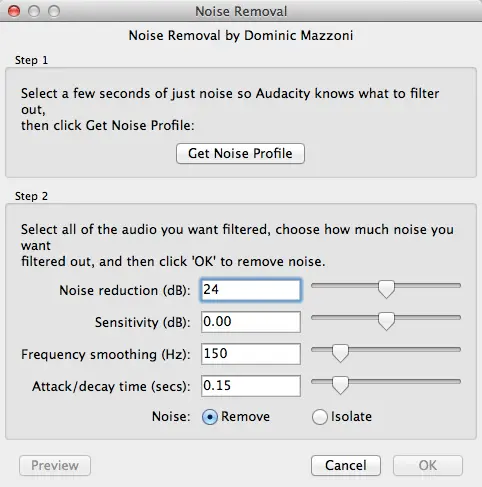482x487 pixels.
Task: Click the Attack/decay time (secs) field
Action: [x=251, y=386]
